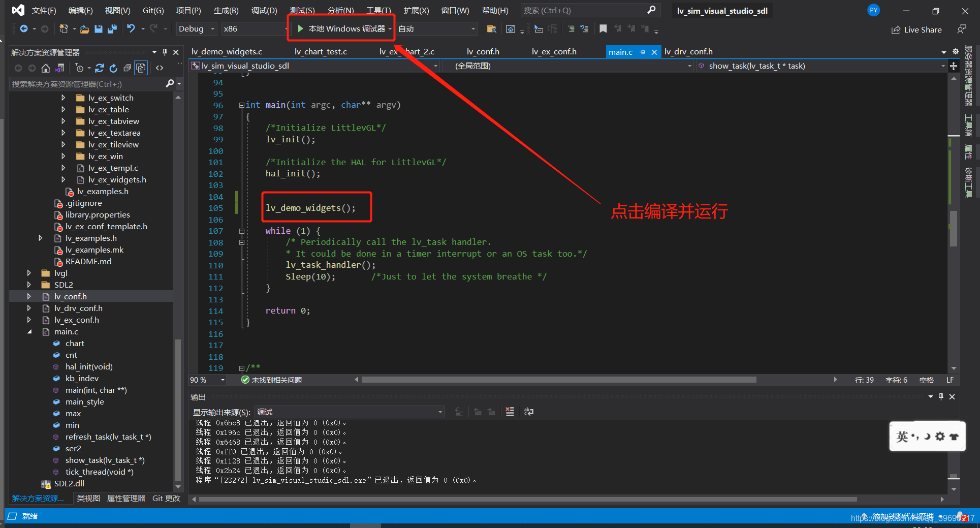Pin the Solution Explorer panel
Viewport: 980px width, 528px height.
(x=165, y=52)
